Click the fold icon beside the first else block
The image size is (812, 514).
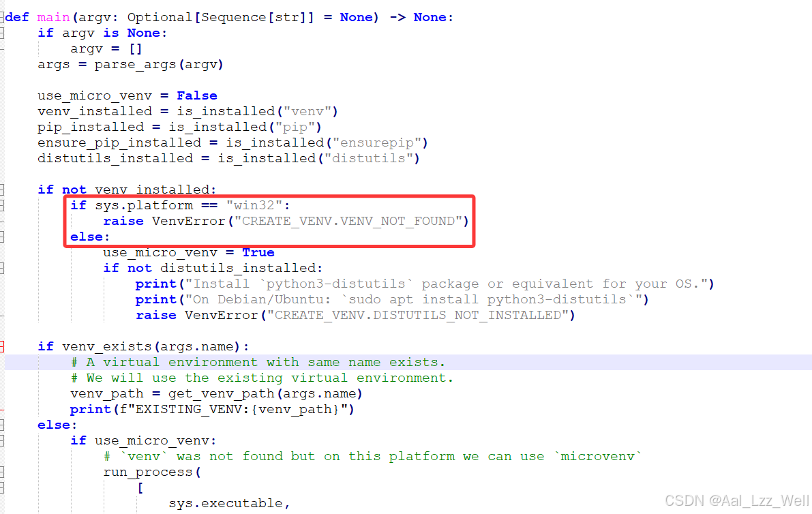point(3,237)
